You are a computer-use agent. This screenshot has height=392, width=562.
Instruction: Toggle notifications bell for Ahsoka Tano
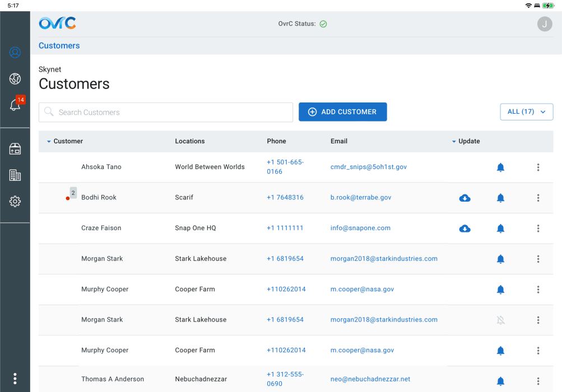coord(500,167)
